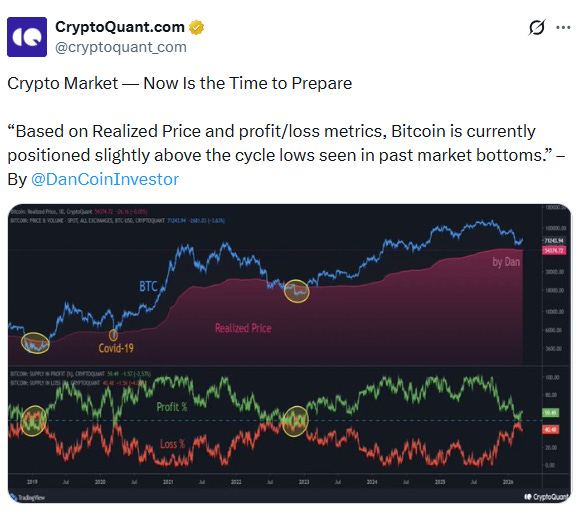This screenshot has width=578, height=520.
Task: Click the Grok slashed-circle icon
Action: coord(536,27)
